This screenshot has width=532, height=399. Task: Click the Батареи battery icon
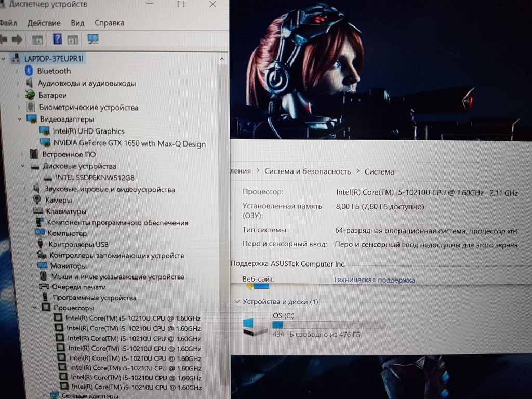30,95
